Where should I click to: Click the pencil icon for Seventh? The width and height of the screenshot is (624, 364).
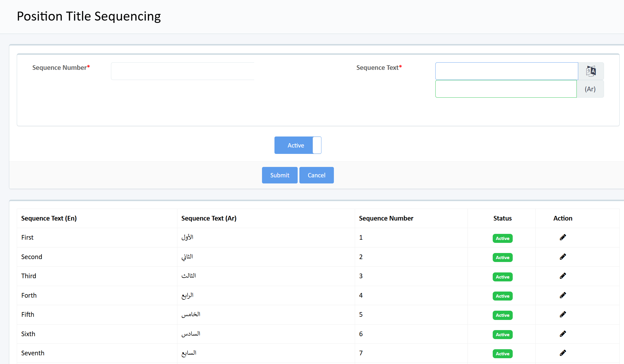point(563,353)
